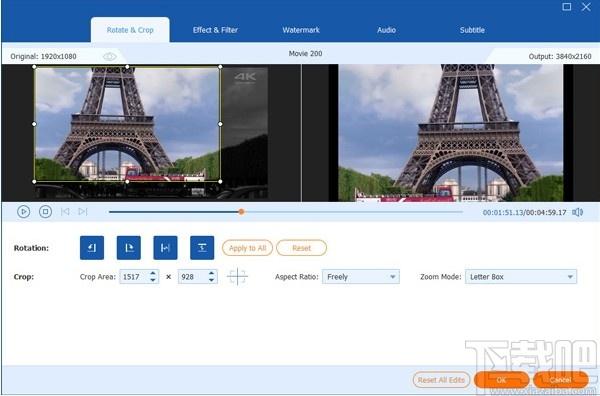
Task: Stop the video playback
Action: click(45, 212)
